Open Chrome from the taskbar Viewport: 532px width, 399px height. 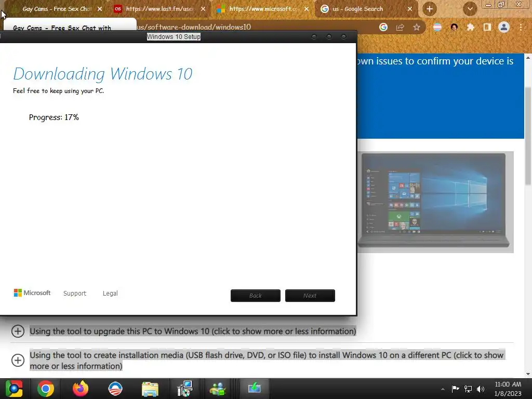46,389
